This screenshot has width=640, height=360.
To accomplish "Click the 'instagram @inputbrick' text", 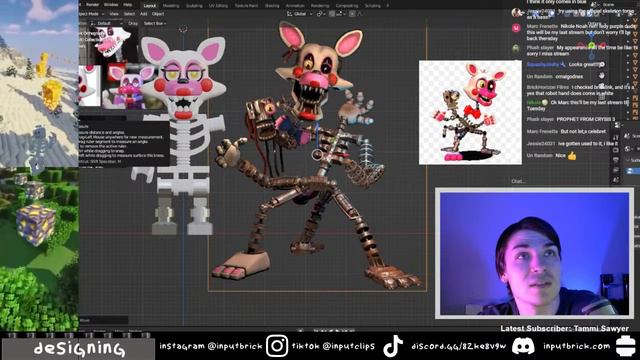I will pos(211,346).
